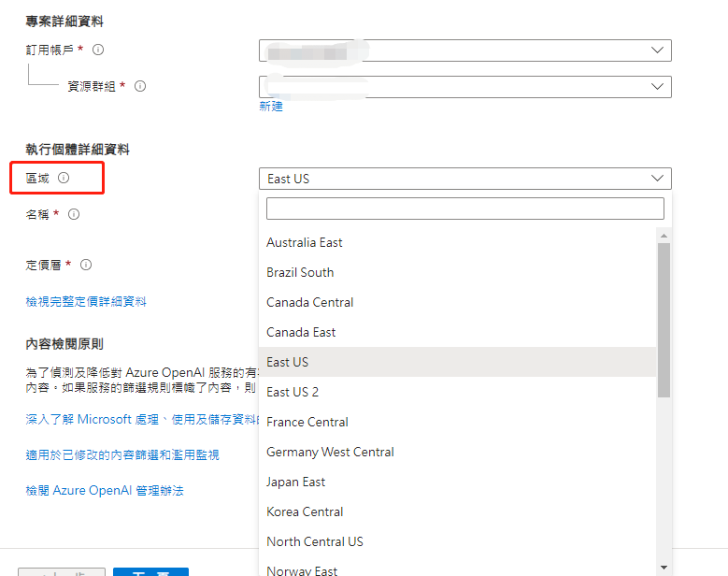
Task: Click info icon beside 名稱 label
Action: pos(74,214)
